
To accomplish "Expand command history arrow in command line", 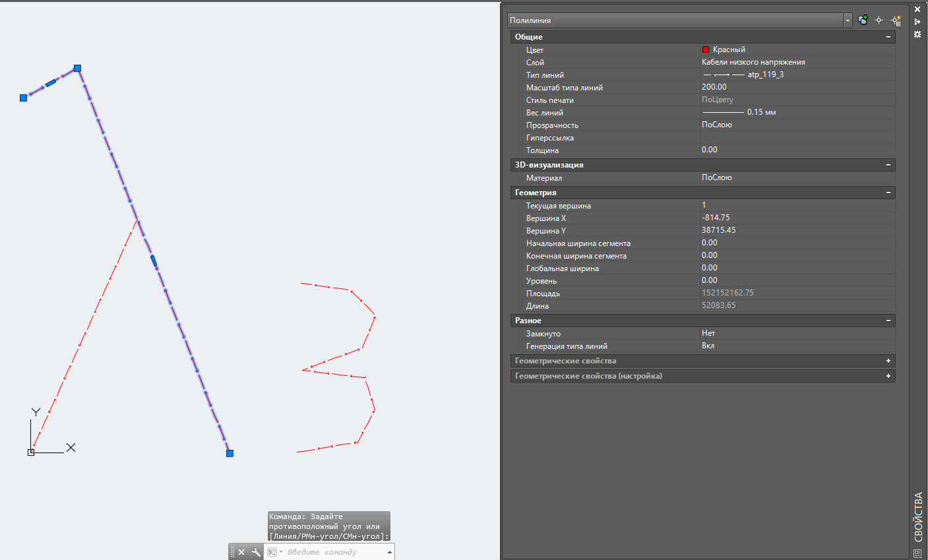I will coord(389,552).
